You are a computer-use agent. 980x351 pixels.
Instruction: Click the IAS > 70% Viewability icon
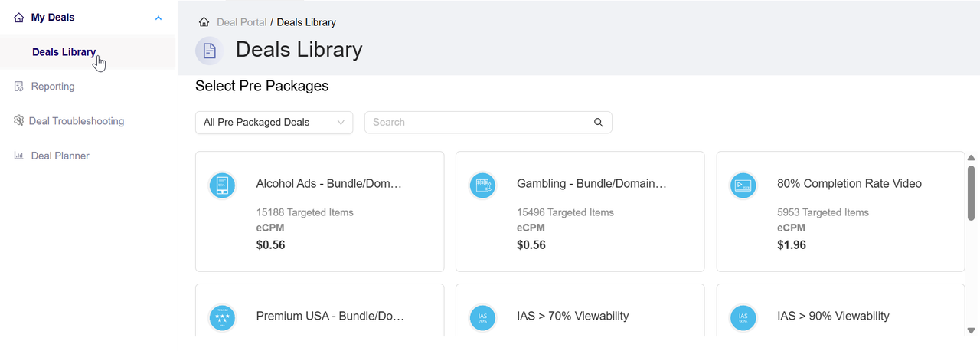click(483, 317)
